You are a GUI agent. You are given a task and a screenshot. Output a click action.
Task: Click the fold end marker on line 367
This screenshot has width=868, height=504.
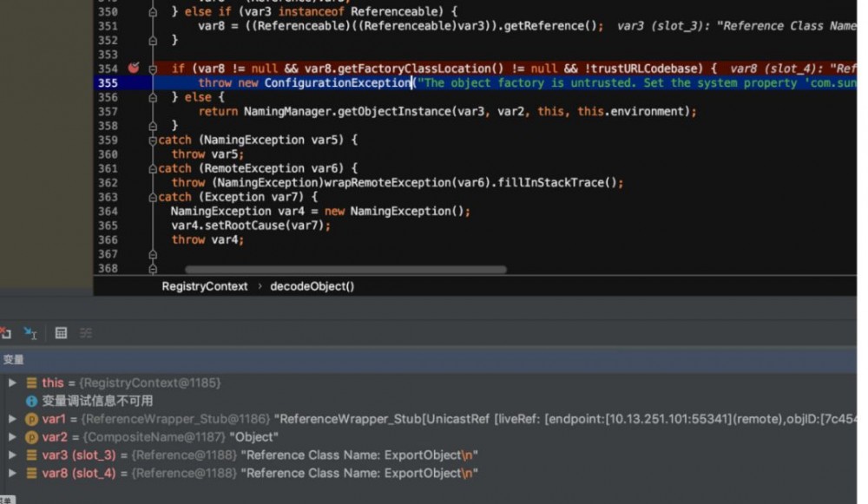(153, 254)
